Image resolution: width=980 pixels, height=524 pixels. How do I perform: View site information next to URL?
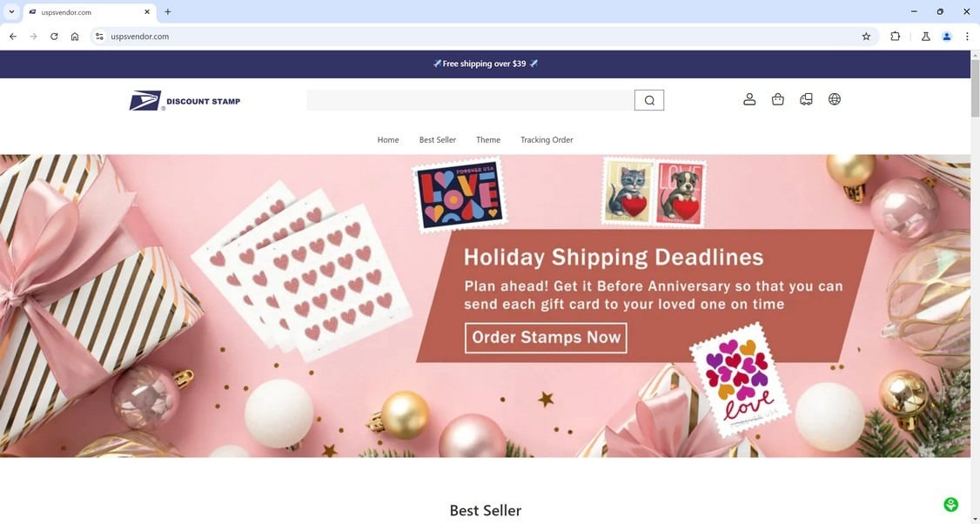99,37
